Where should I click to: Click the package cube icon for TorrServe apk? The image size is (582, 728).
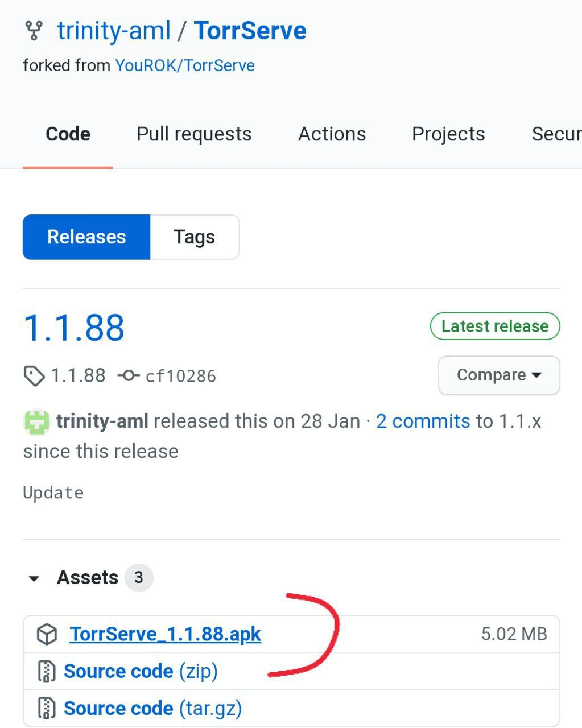[x=47, y=634]
